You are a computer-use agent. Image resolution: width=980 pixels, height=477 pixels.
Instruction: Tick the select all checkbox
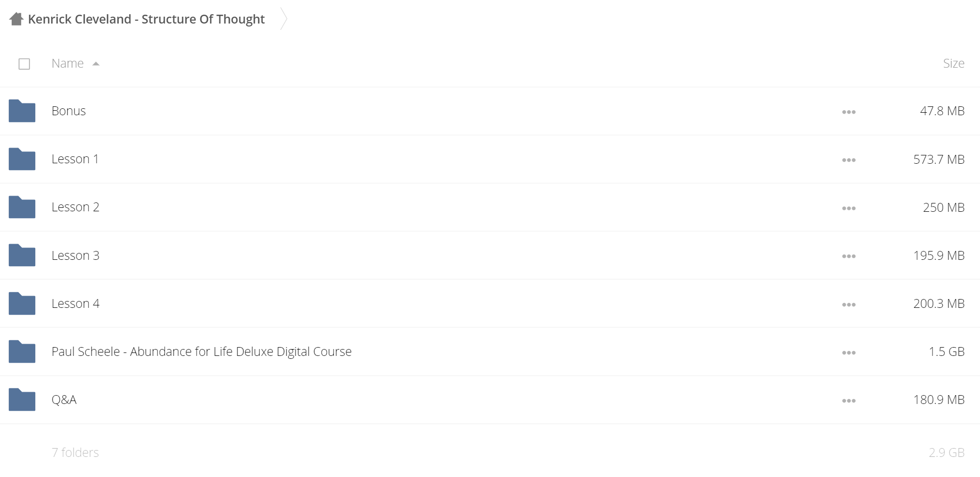tap(24, 64)
